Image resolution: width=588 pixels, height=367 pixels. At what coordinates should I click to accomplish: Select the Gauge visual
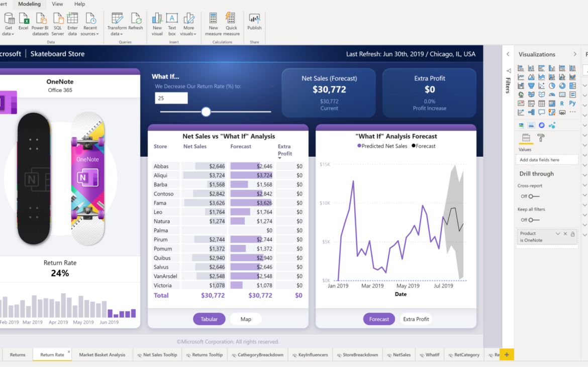tap(552, 94)
